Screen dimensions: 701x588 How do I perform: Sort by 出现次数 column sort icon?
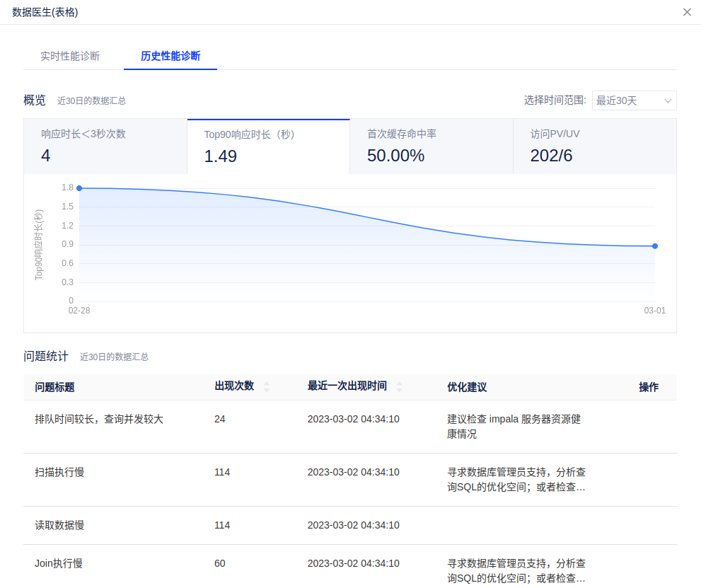coord(267,387)
